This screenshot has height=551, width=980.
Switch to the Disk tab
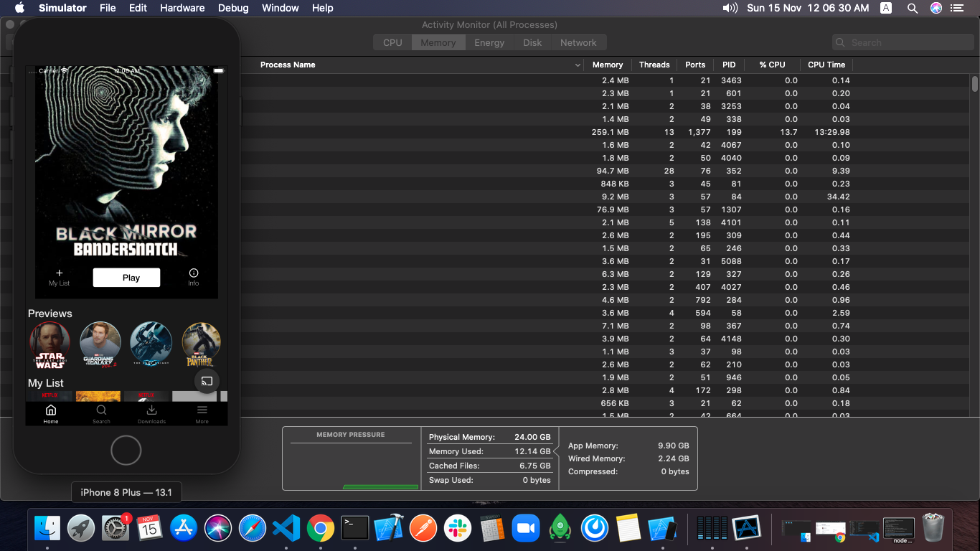tap(532, 42)
